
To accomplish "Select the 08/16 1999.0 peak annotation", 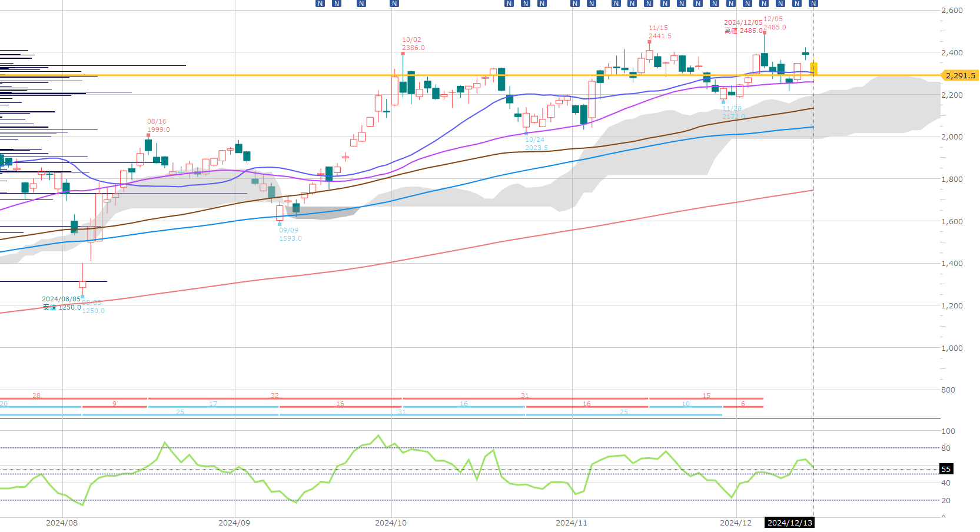I will [x=158, y=125].
